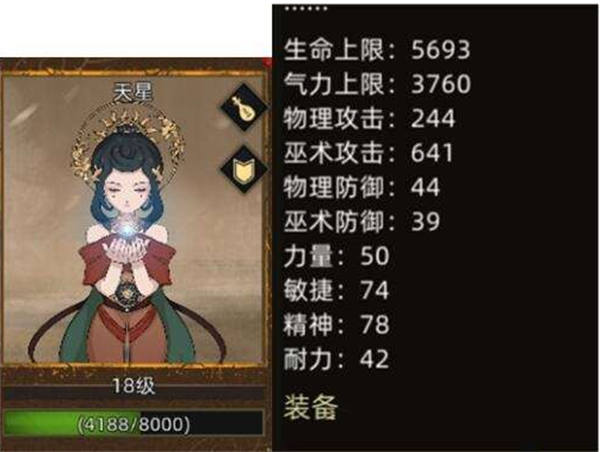Click the 天星 character name label
This screenshot has width=600, height=452.
point(133,92)
